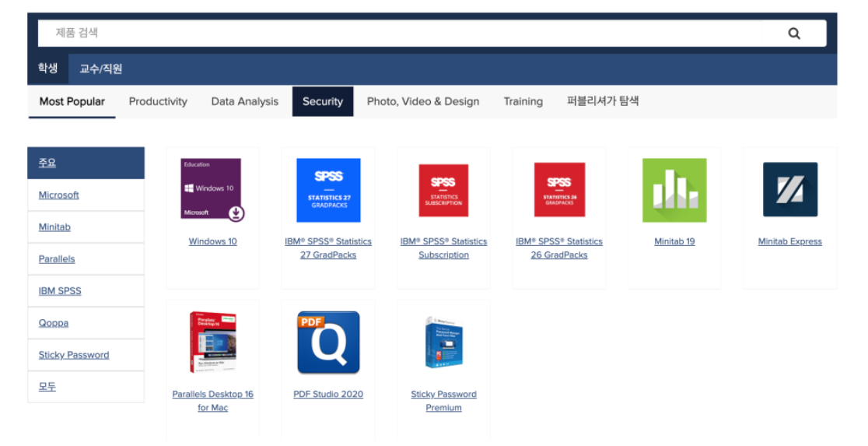
Task: Open the Minitab 19 green chart icon
Action: pos(674,190)
